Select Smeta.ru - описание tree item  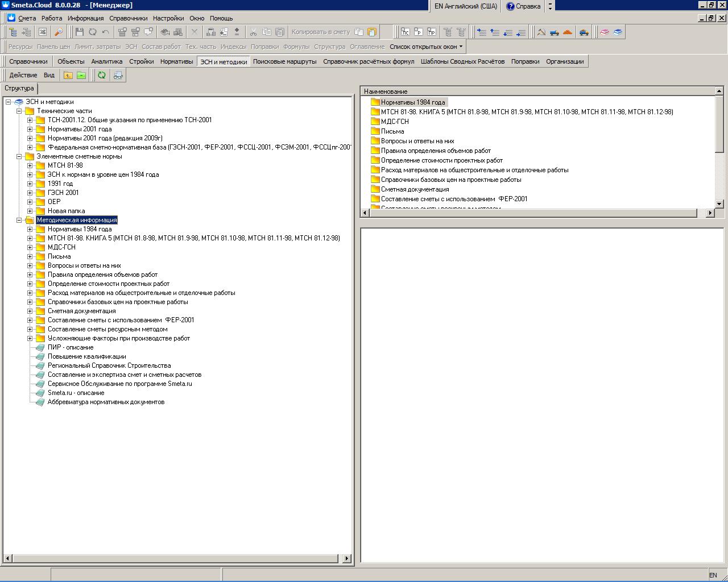tap(76, 393)
